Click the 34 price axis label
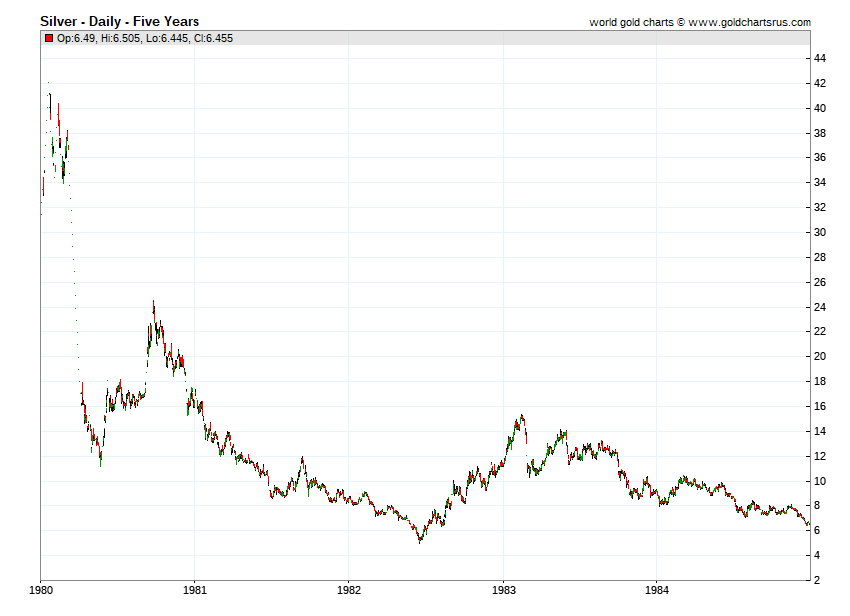Image resolution: width=850 pixels, height=616 pixels. (820, 182)
